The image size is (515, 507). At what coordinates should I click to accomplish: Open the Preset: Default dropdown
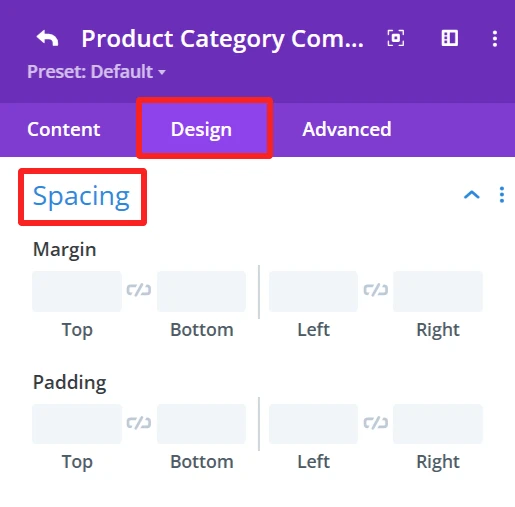(x=96, y=72)
